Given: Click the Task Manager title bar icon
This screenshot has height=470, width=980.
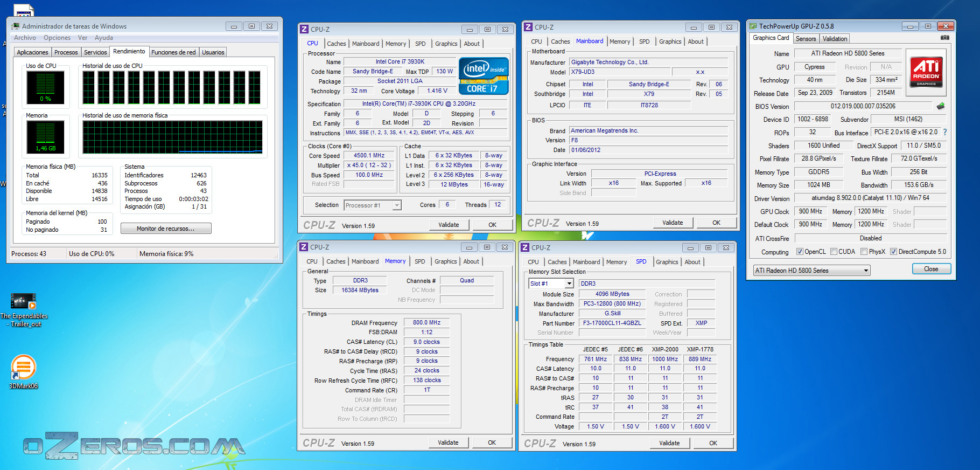Looking at the screenshot, I should [x=16, y=26].
